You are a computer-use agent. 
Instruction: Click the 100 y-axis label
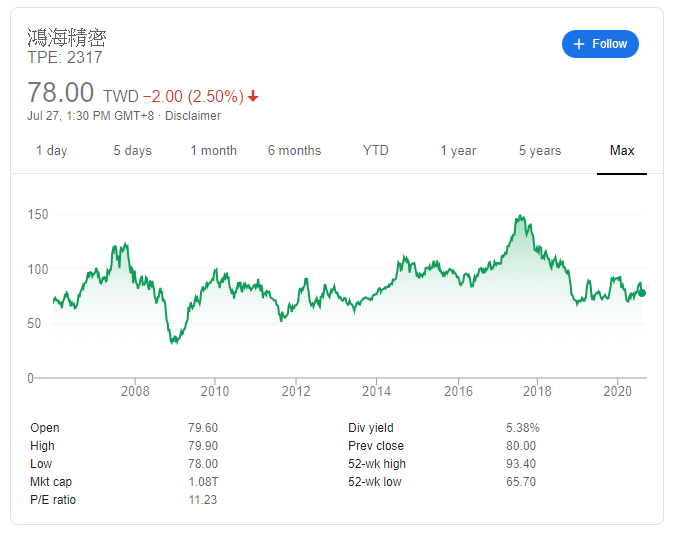pos(38,270)
